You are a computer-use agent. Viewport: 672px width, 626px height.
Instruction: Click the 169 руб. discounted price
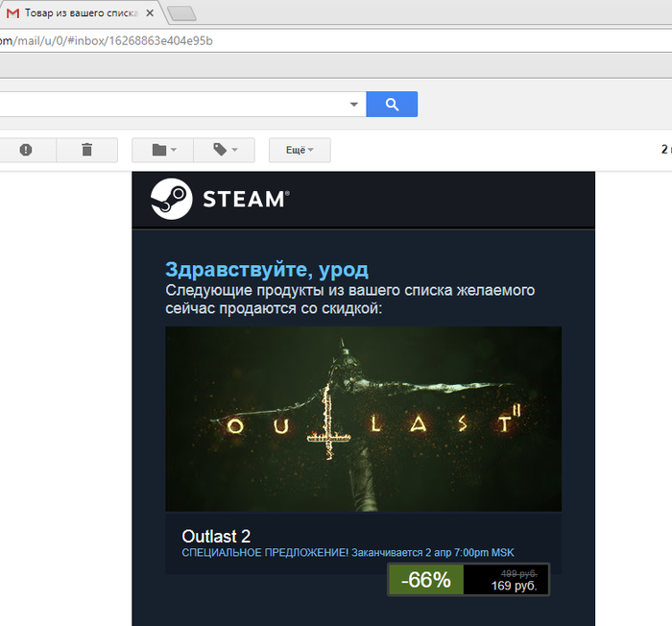tap(514, 585)
